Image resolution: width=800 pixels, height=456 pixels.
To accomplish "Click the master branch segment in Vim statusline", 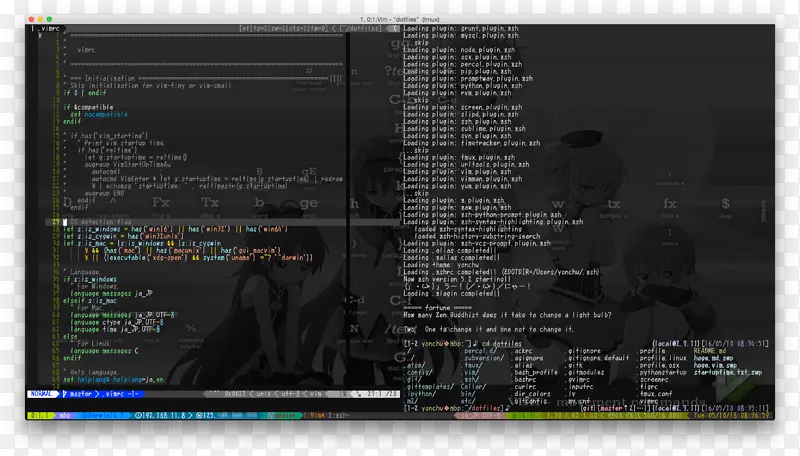I will [78, 394].
